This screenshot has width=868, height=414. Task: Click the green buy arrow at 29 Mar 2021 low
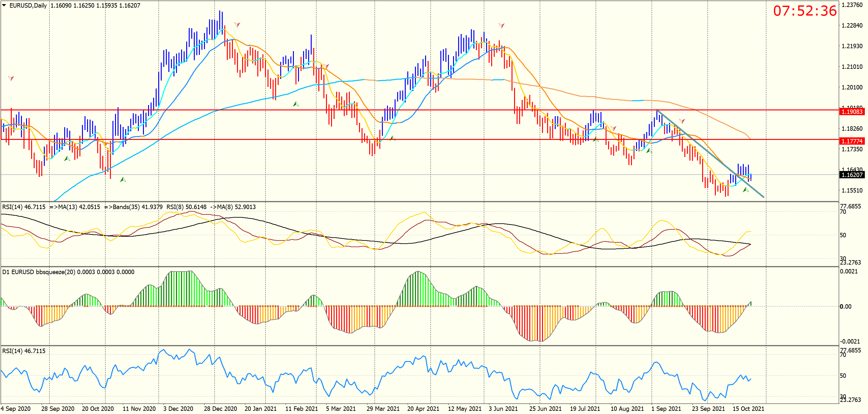[x=392, y=138]
